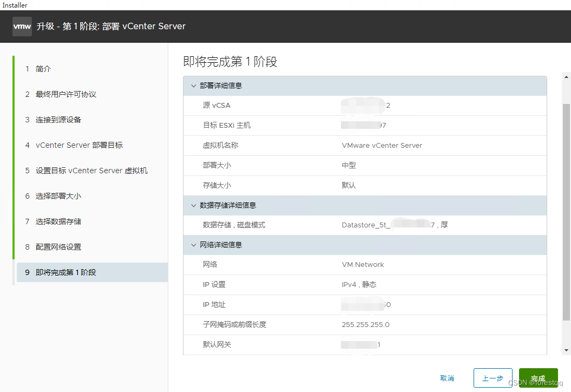Click the 目标 ESXi 主机 row label

point(227,125)
